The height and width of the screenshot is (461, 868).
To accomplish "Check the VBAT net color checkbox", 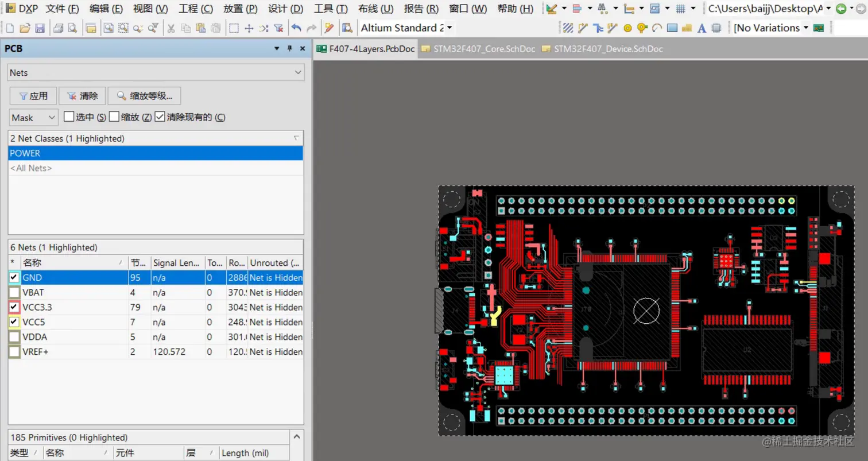I will (x=14, y=292).
